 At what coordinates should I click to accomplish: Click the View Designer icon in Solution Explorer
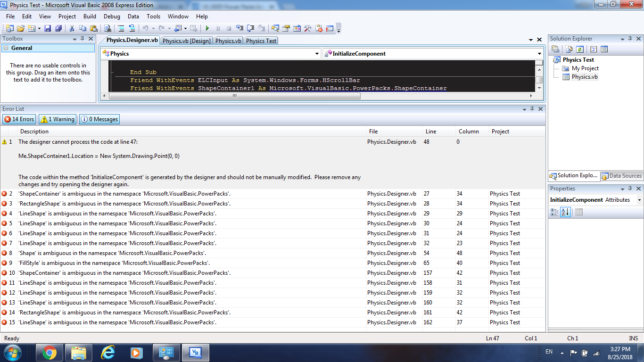[x=604, y=49]
